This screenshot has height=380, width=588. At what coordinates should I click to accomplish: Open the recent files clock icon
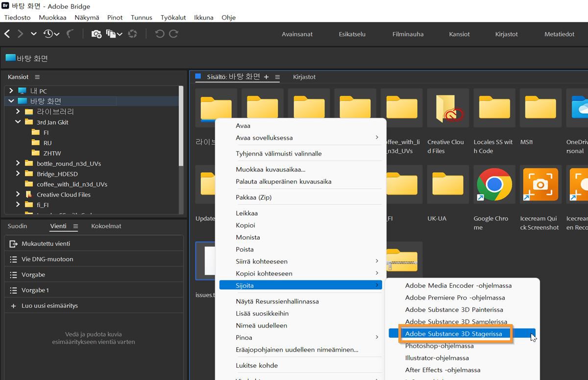pyautogui.click(x=51, y=34)
